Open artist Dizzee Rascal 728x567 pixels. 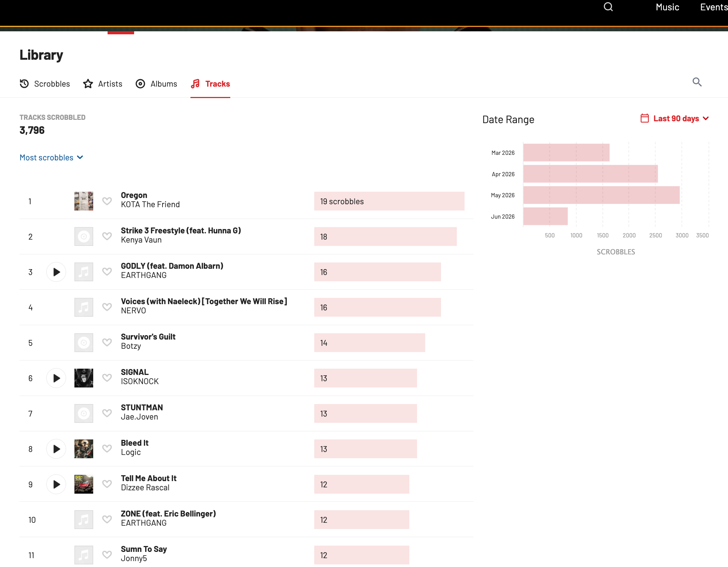coord(145,488)
